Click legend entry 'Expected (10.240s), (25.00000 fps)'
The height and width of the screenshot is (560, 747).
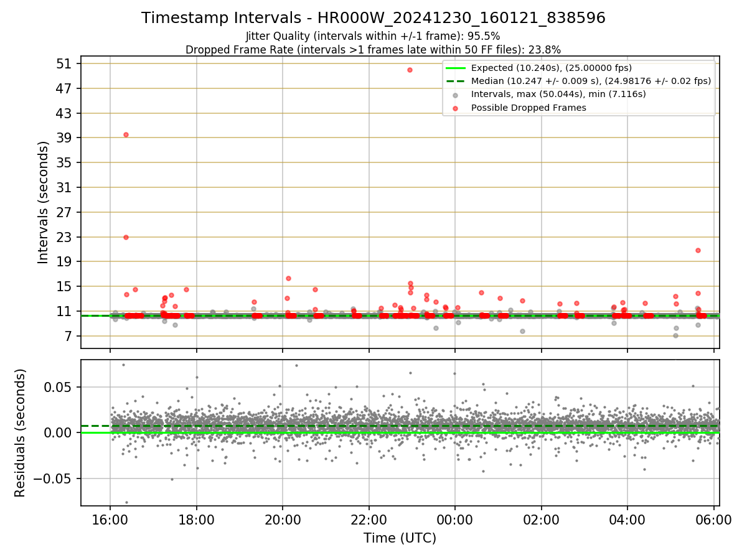coord(552,68)
